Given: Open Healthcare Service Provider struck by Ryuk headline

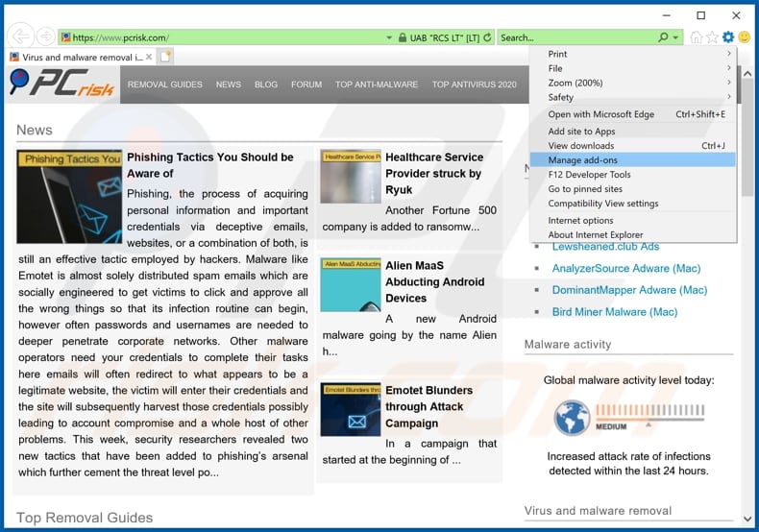Looking at the screenshot, I should coord(434,174).
